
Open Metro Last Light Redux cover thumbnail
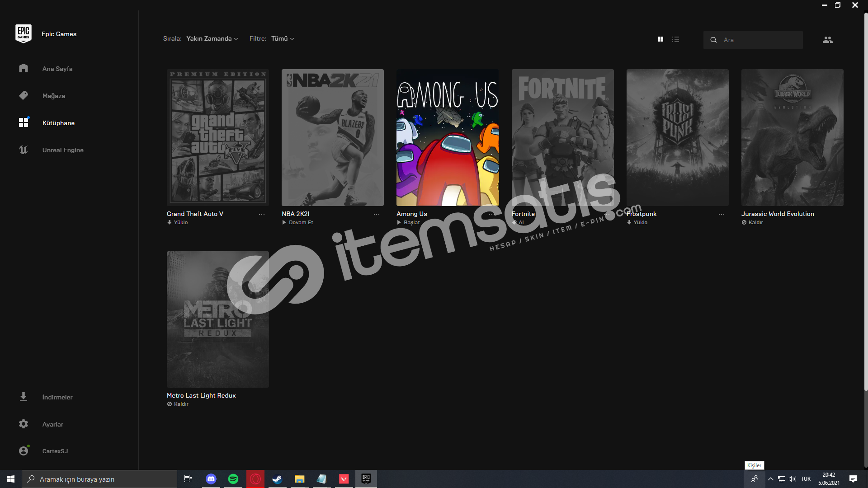pos(218,319)
